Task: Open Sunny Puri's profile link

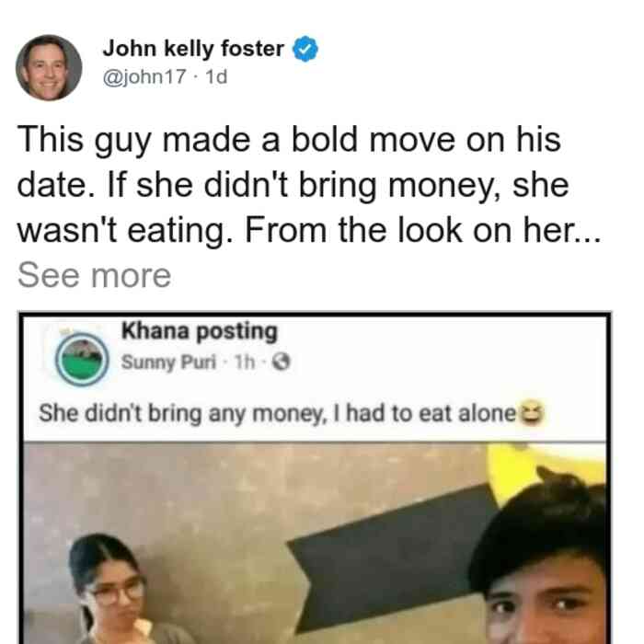Action: [168, 362]
